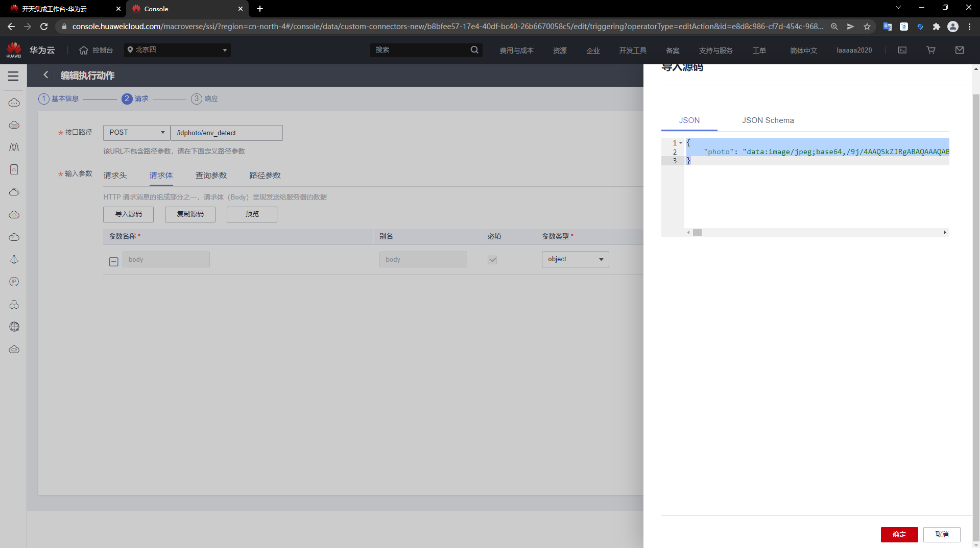Open the POST method dropdown

click(x=137, y=133)
